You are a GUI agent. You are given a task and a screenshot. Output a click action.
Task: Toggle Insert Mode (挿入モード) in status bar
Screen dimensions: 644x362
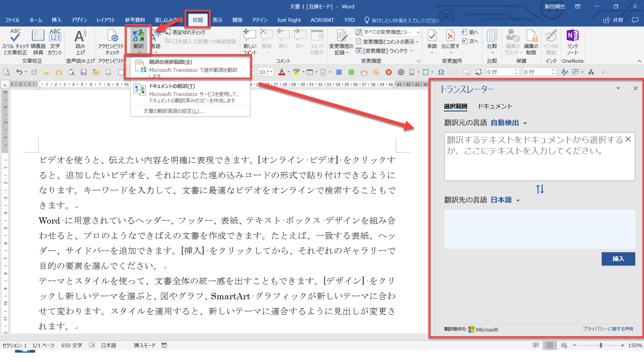click(145, 345)
